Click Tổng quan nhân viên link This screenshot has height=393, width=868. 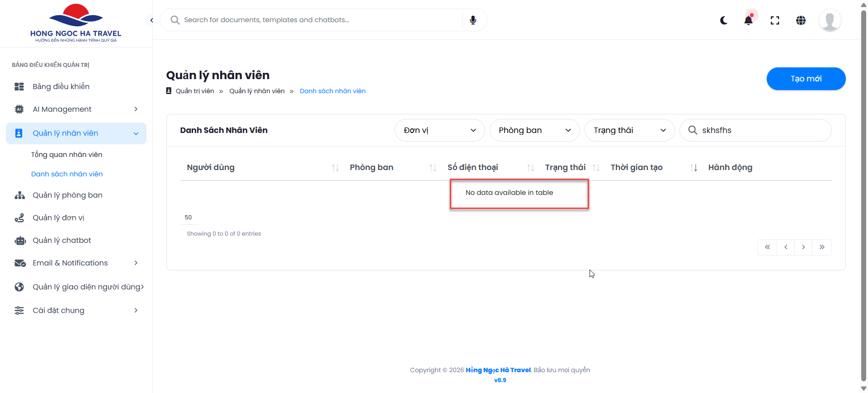[66, 155]
